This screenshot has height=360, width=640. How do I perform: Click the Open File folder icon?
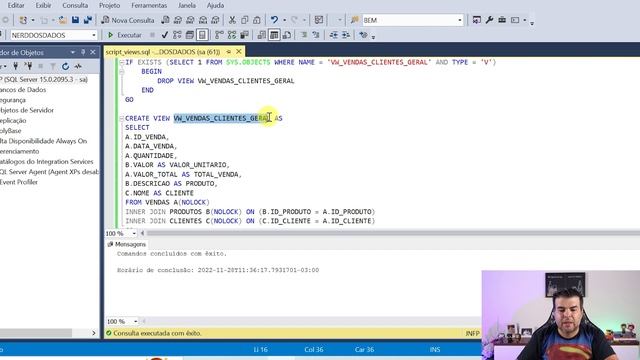tap(62, 20)
